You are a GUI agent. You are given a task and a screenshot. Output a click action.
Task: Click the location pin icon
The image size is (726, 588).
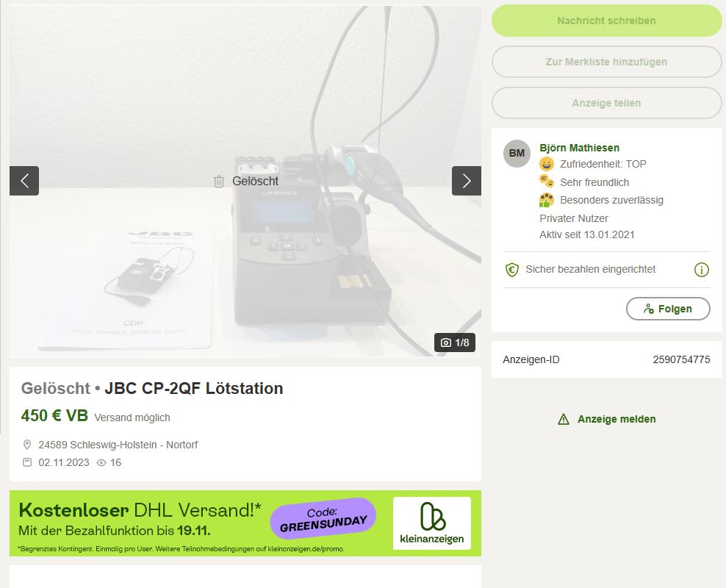[x=27, y=445]
